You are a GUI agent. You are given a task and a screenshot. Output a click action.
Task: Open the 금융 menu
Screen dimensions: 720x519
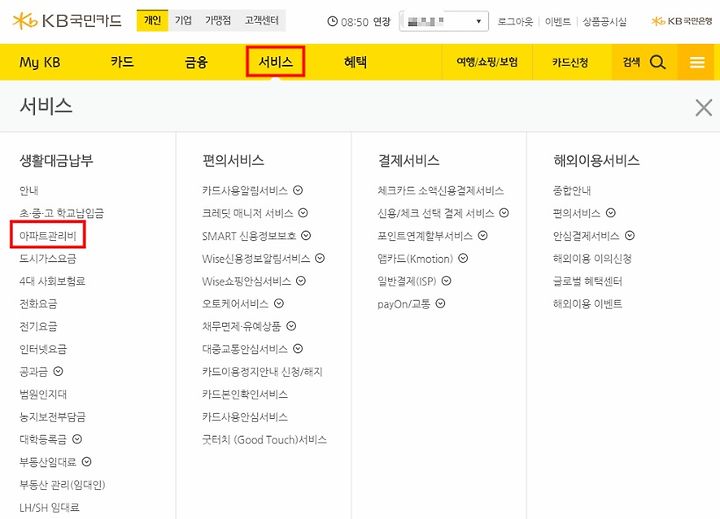tap(196, 62)
